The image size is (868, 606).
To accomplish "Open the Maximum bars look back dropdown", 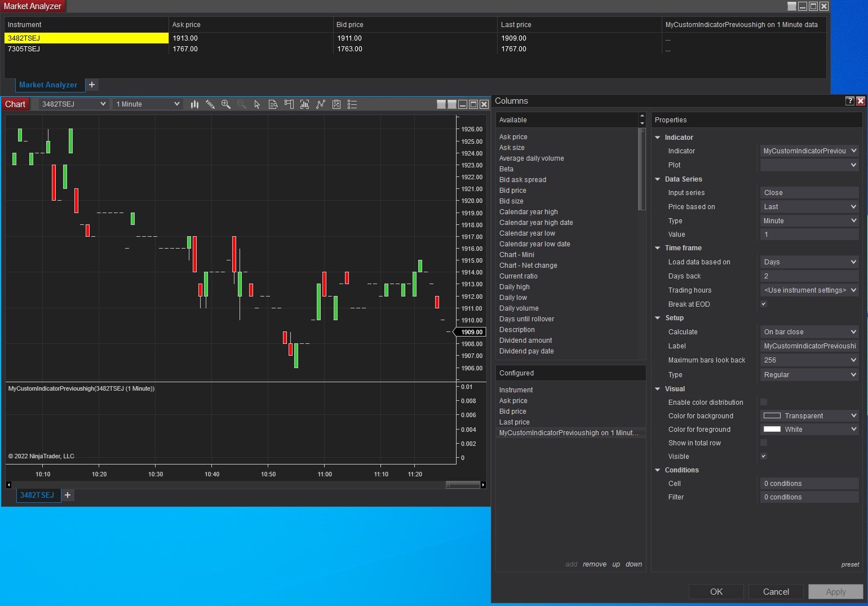I will [809, 360].
